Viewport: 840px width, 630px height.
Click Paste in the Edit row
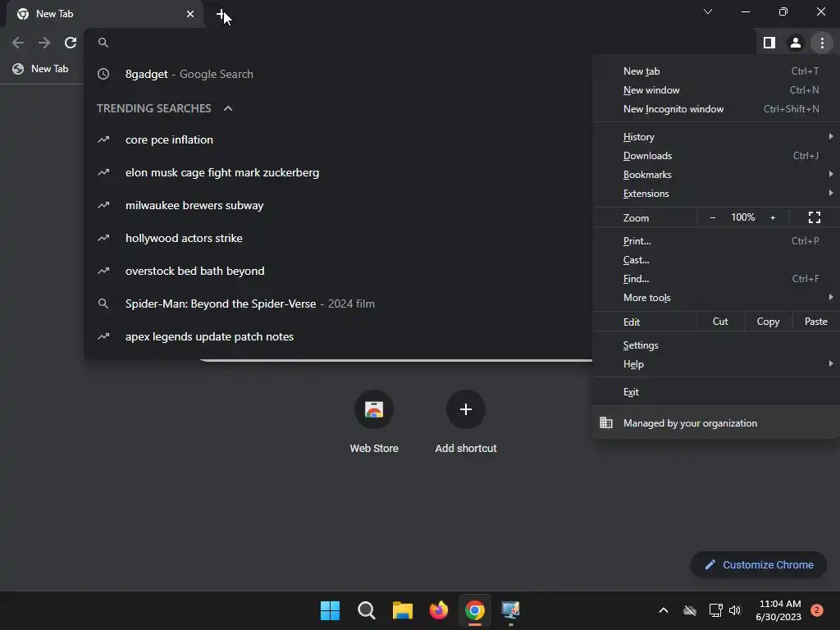[815, 322]
